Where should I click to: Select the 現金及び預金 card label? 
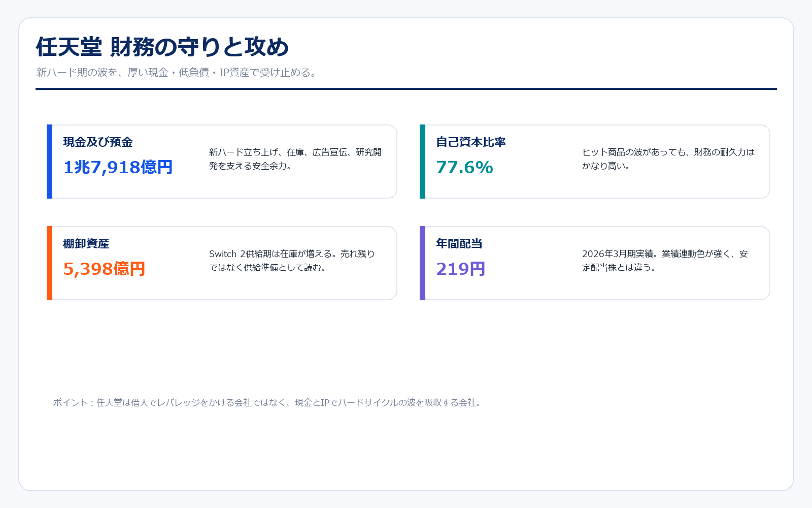click(x=98, y=142)
